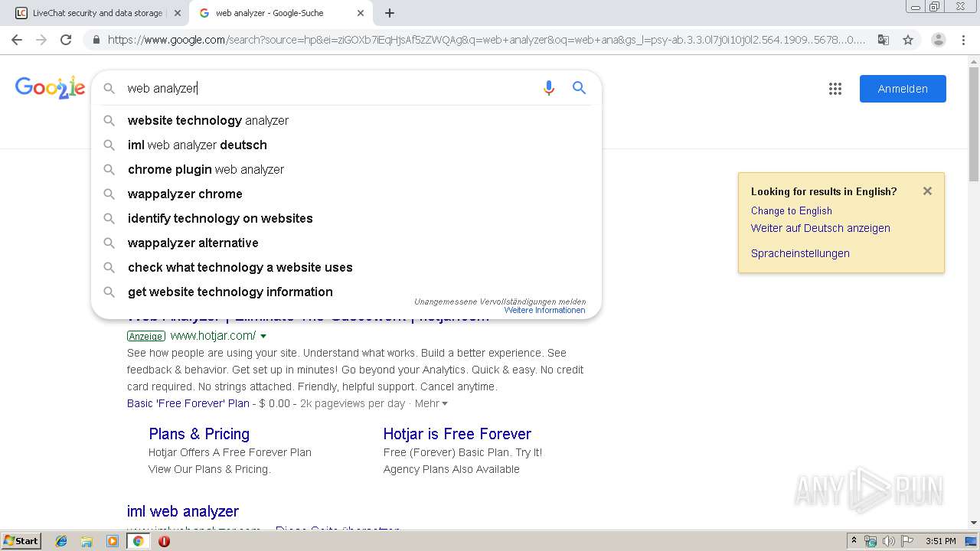Viewport: 980px width, 551px height.
Task: Switch to LiveChat security tab
Action: 98,13
